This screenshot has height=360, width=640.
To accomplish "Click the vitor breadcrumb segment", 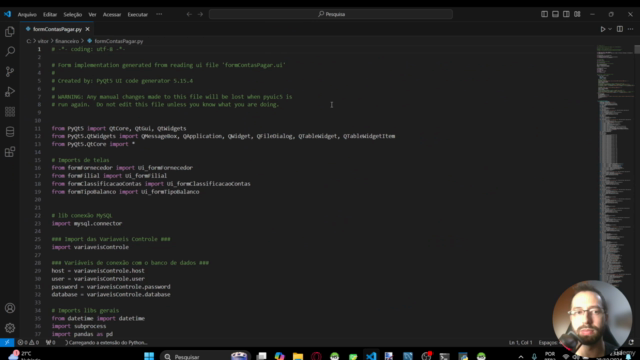I will coord(43,41).
